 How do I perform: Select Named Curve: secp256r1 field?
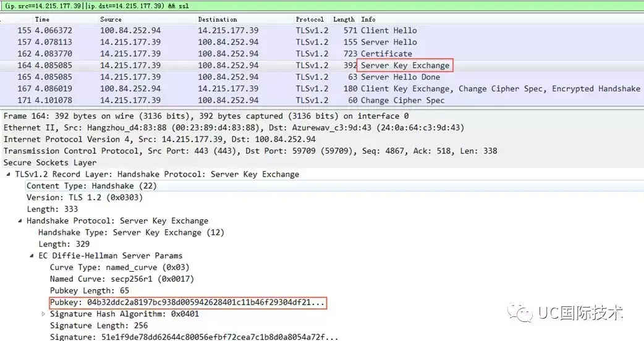pyautogui.click(x=122, y=279)
